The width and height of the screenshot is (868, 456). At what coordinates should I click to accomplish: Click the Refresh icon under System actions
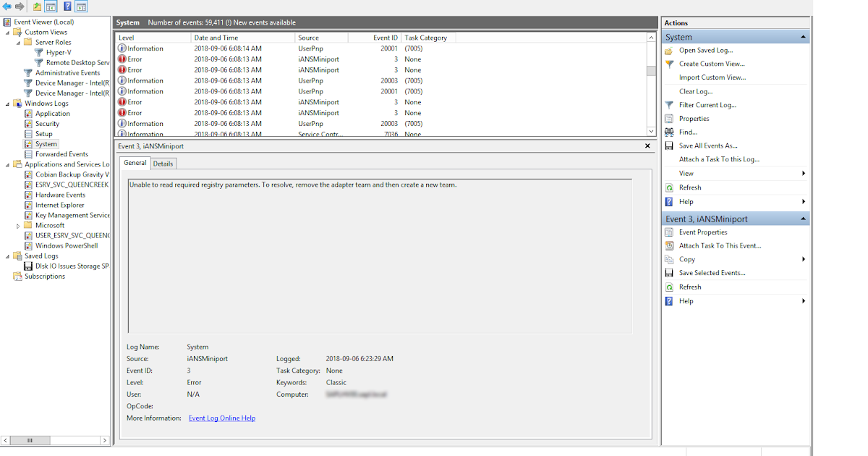(x=671, y=187)
